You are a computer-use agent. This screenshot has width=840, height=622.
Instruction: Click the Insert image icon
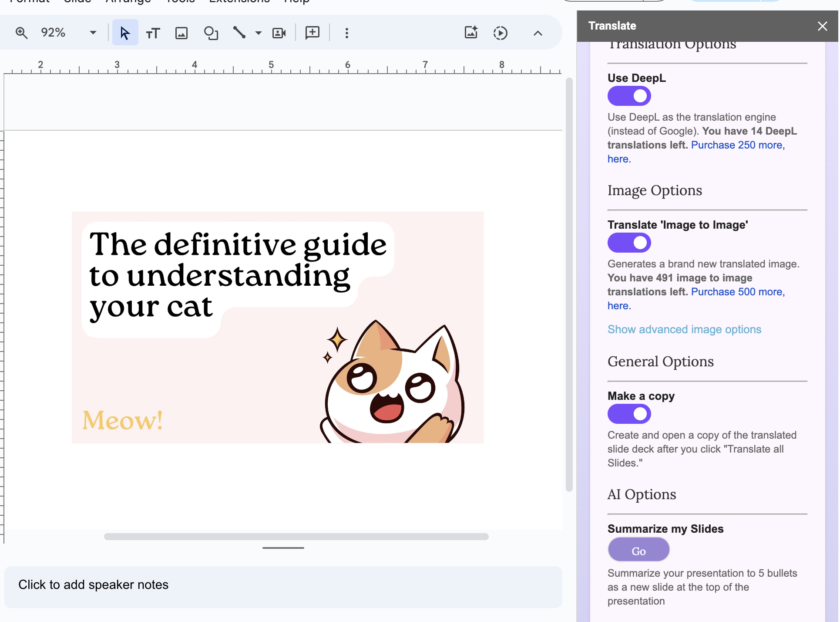click(181, 33)
